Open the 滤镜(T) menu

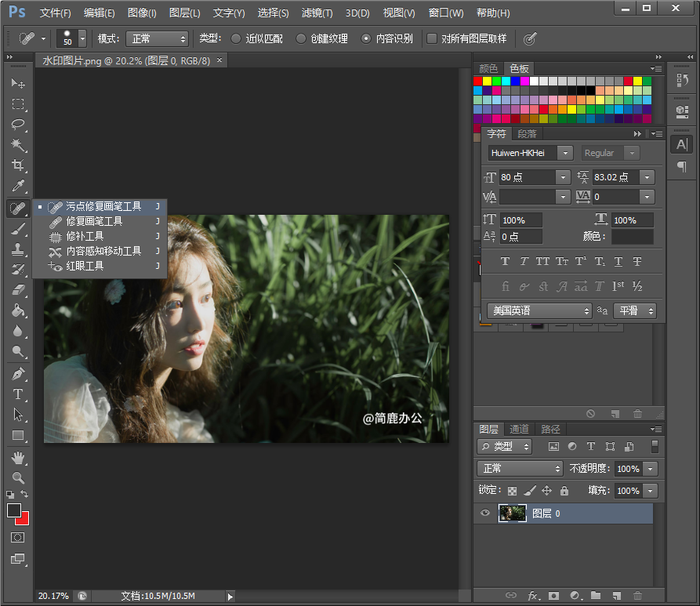click(x=317, y=13)
